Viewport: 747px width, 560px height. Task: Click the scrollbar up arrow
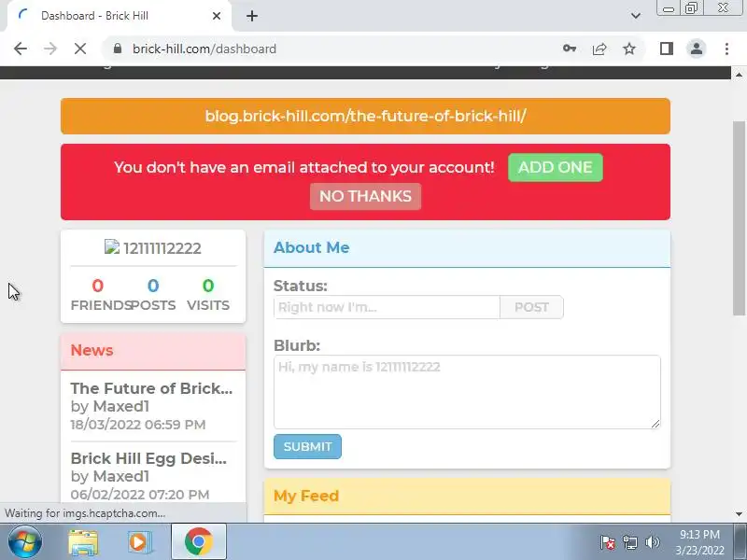pos(739,75)
